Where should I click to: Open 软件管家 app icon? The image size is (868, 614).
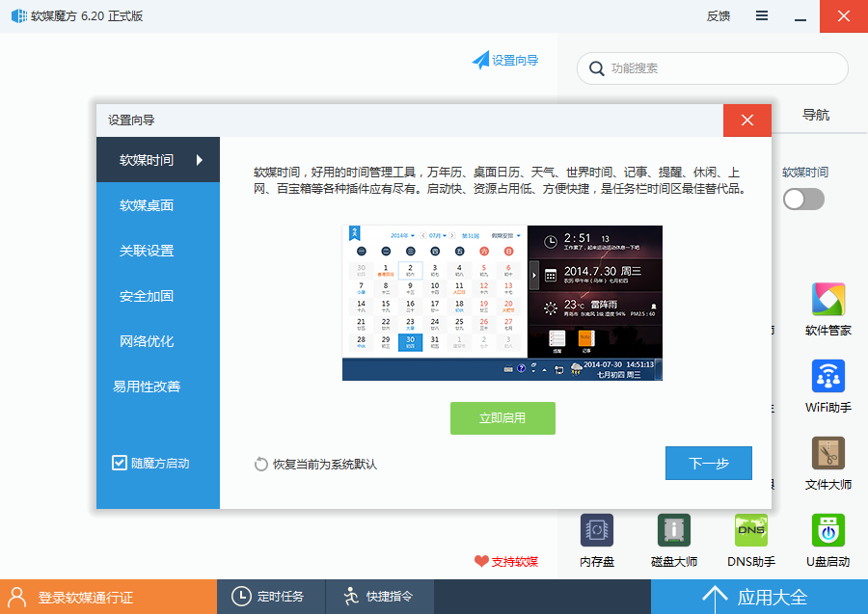coord(827,301)
